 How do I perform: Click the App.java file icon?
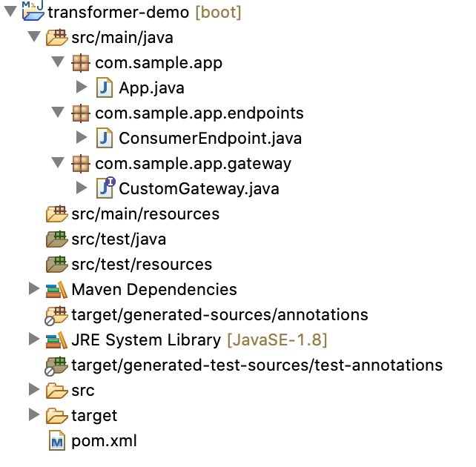[x=105, y=87]
